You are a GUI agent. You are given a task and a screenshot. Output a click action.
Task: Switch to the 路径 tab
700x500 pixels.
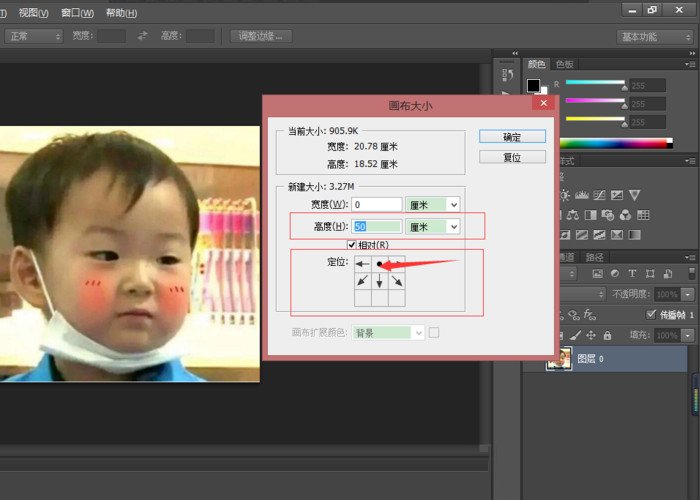click(x=594, y=257)
